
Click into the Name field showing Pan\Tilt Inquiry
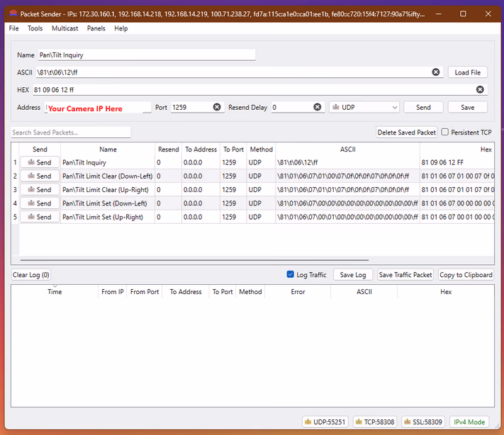pyautogui.click(x=147, y=55)
